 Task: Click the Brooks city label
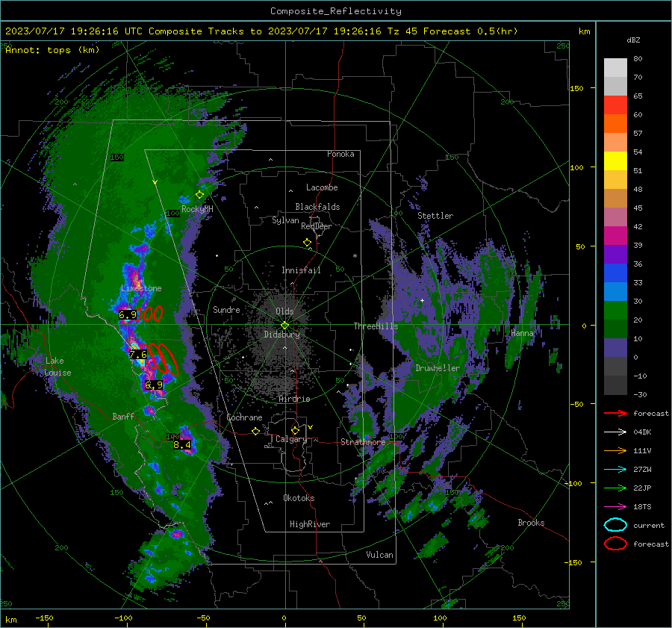(x=531, y=523)
